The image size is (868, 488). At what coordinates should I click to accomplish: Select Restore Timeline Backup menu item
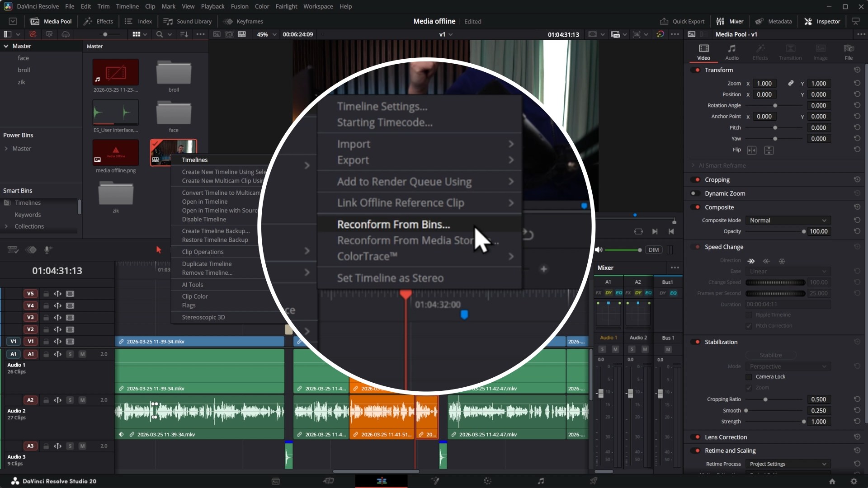click(215, 240)
